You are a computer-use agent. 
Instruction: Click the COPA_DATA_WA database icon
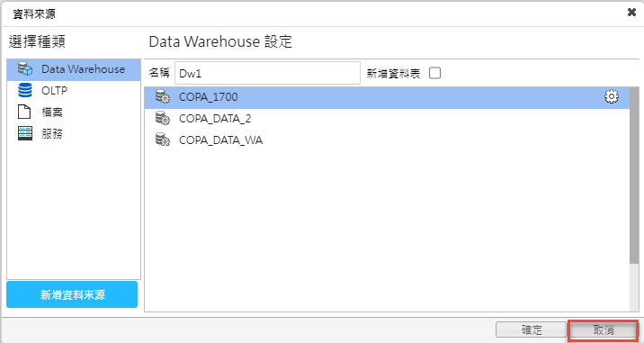click(163, 140)
